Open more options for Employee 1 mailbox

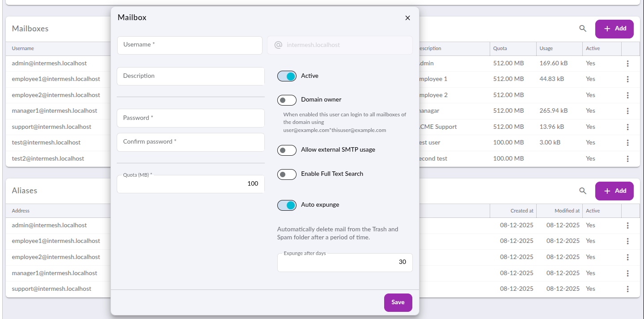[627, 79]
